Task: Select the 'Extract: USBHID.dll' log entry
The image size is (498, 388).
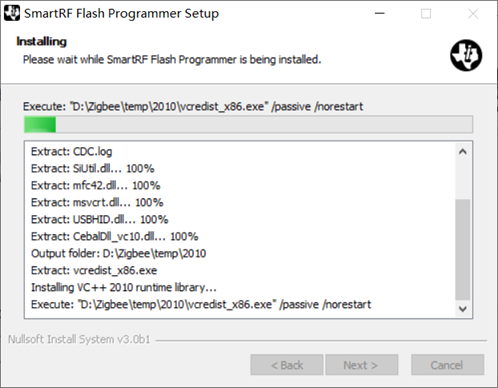Action: tap(100, 220)
